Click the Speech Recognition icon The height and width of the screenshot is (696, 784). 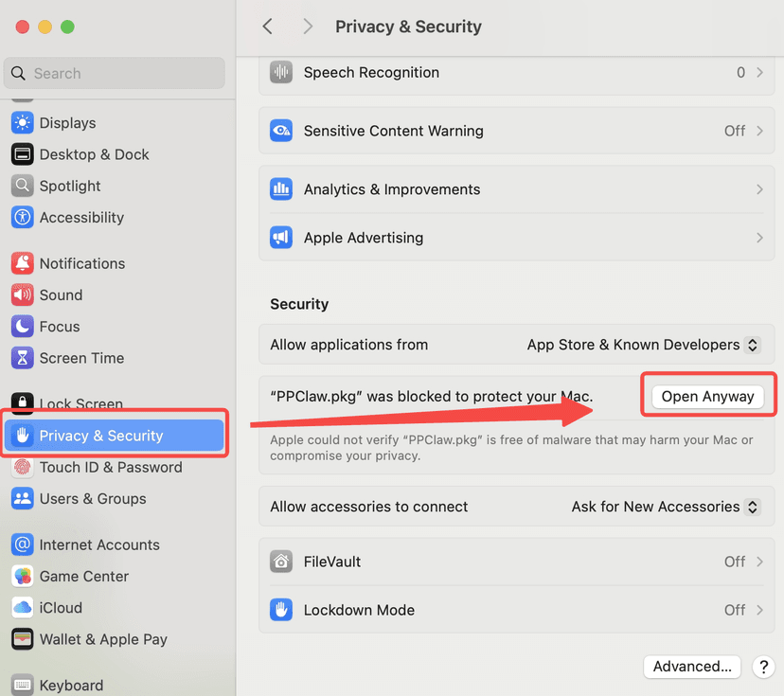(281, 72)
